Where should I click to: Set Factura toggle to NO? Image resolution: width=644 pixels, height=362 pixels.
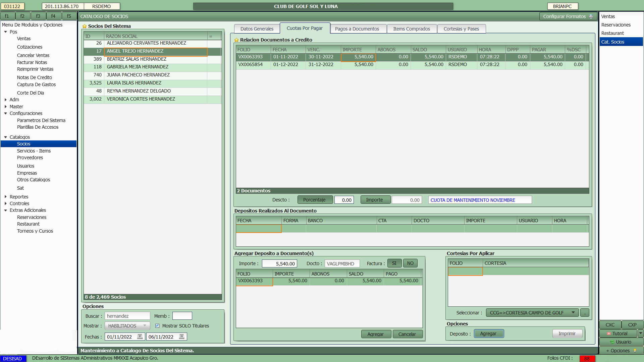pos(410,263)
